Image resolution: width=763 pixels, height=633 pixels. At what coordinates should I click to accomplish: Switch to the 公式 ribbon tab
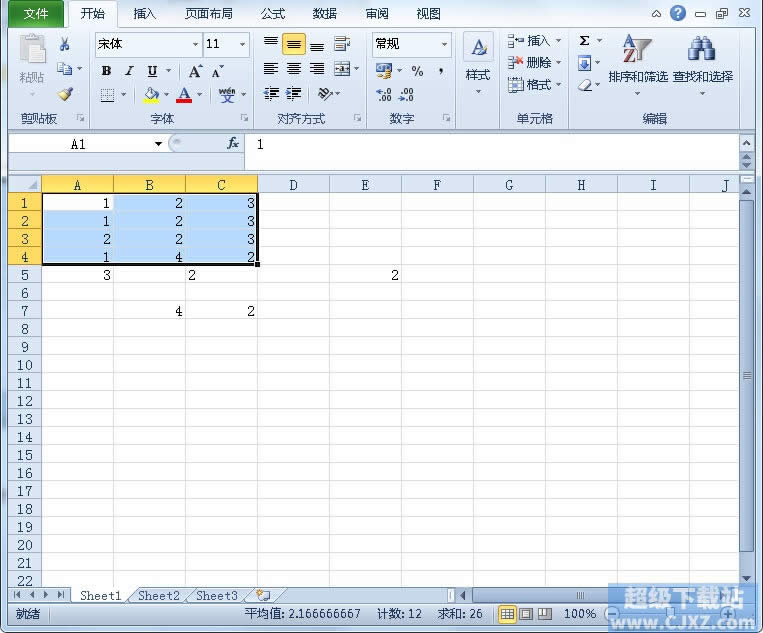(x=272, y=14)
